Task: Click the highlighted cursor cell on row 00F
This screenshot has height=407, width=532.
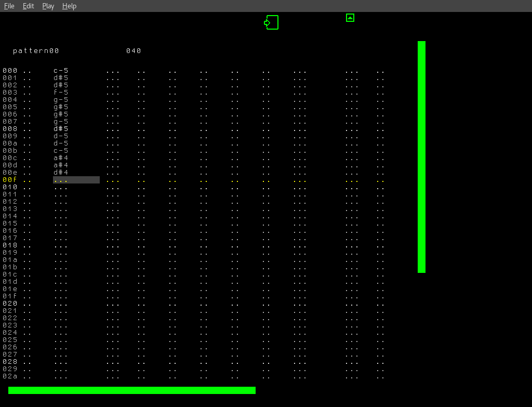Action: tap(76, 179)
